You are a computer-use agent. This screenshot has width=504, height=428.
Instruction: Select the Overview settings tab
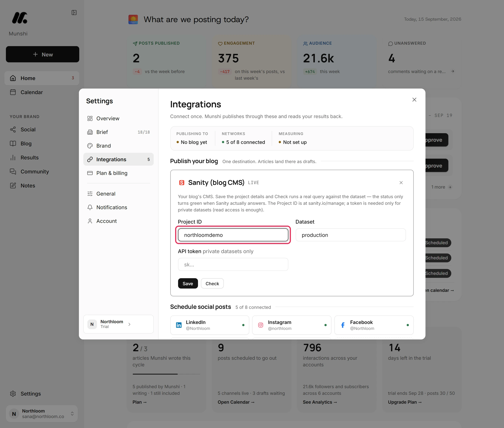118,118
